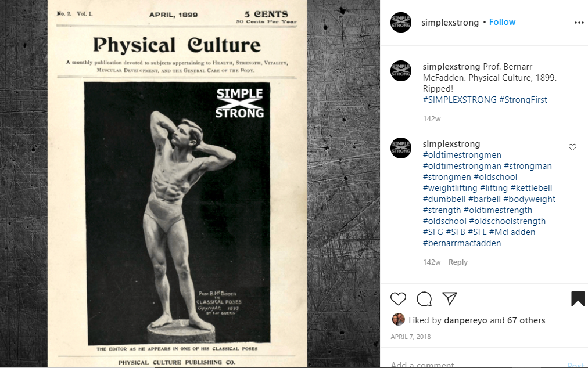Click simplexstrong avatar beside hashtag comment
The height and width of the screenshot is (368, 588).
click(x=401, y=148)
